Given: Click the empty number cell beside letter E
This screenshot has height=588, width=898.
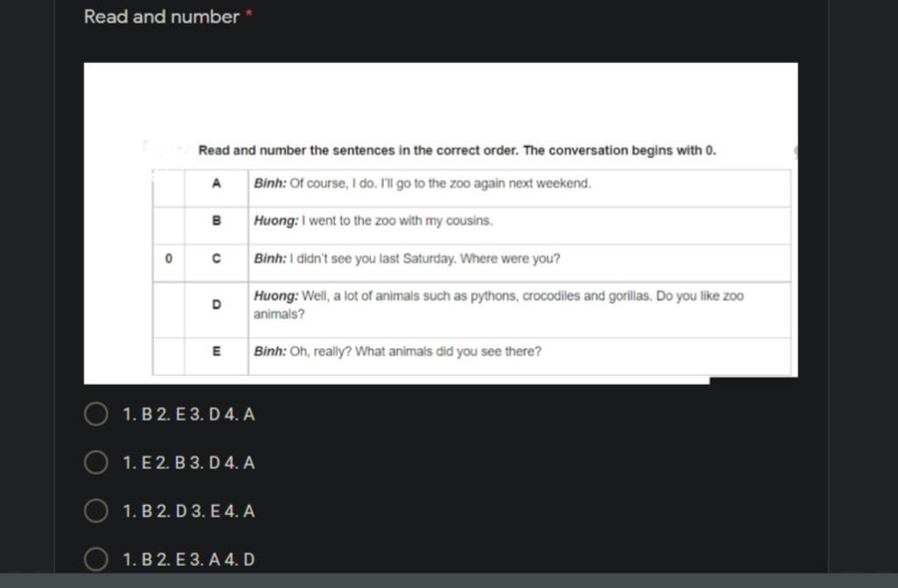Looking at the screenshot, I should (x=168, y=351).
